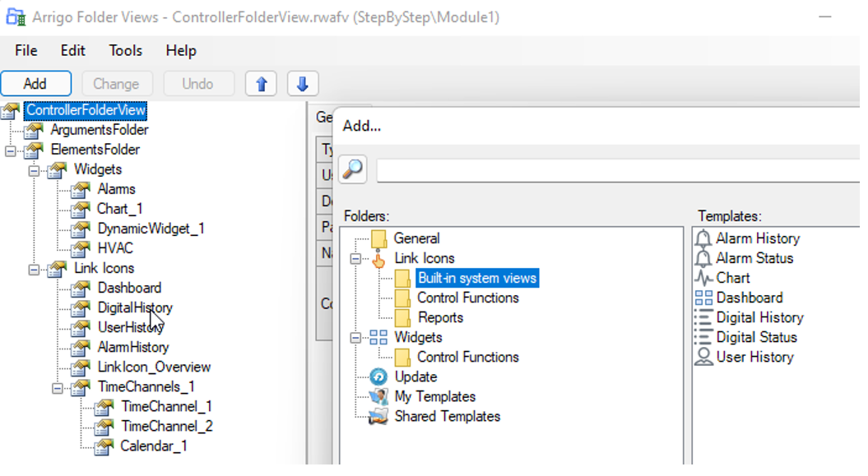Click the Shared Templates label
Viewport: 868px width, 476px height.
[448, 417]
